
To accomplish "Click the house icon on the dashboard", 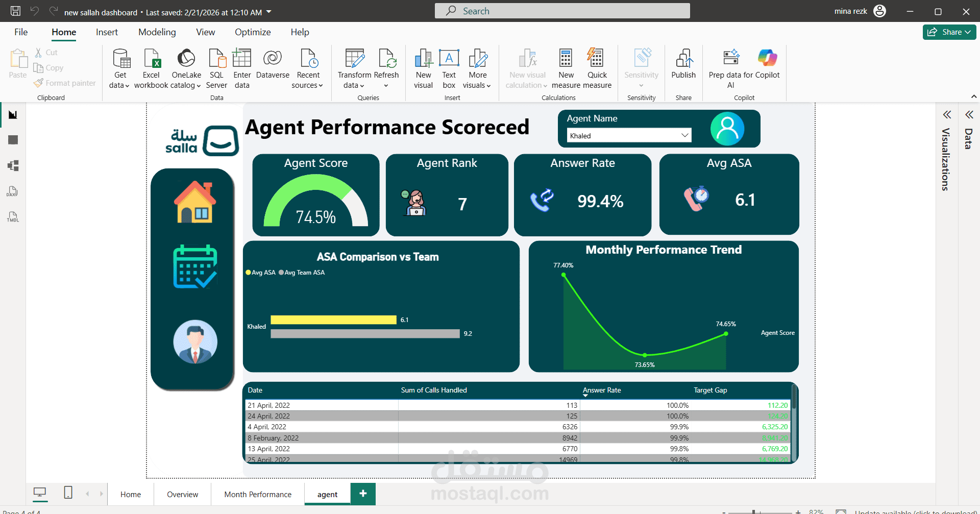I will click(x=195, y=202).
